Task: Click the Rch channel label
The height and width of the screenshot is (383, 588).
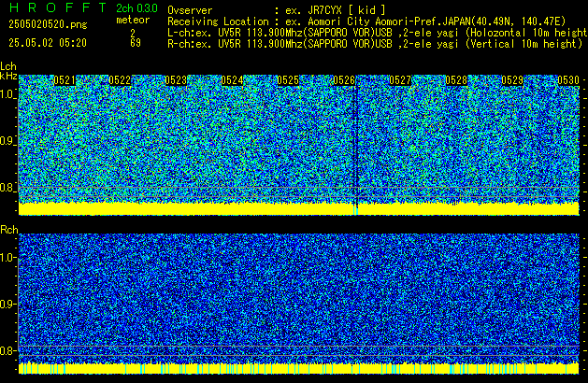Action: point(9,230)
